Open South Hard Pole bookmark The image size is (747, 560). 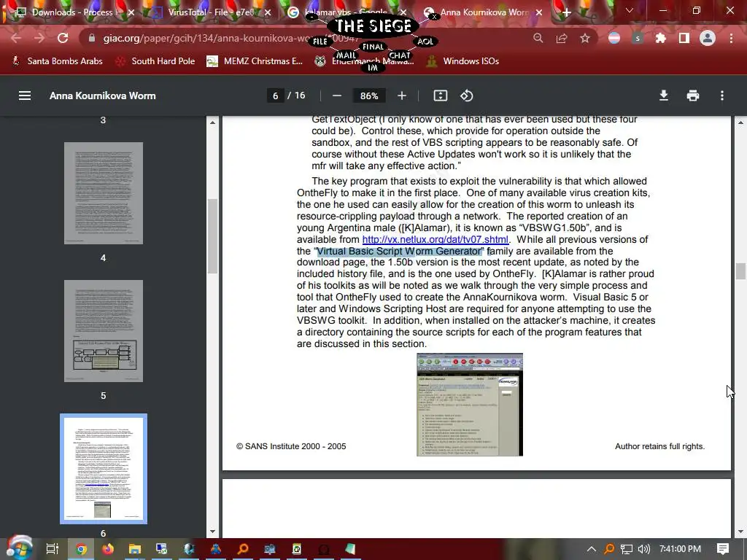pyautogui.click(x=156, y=61)
